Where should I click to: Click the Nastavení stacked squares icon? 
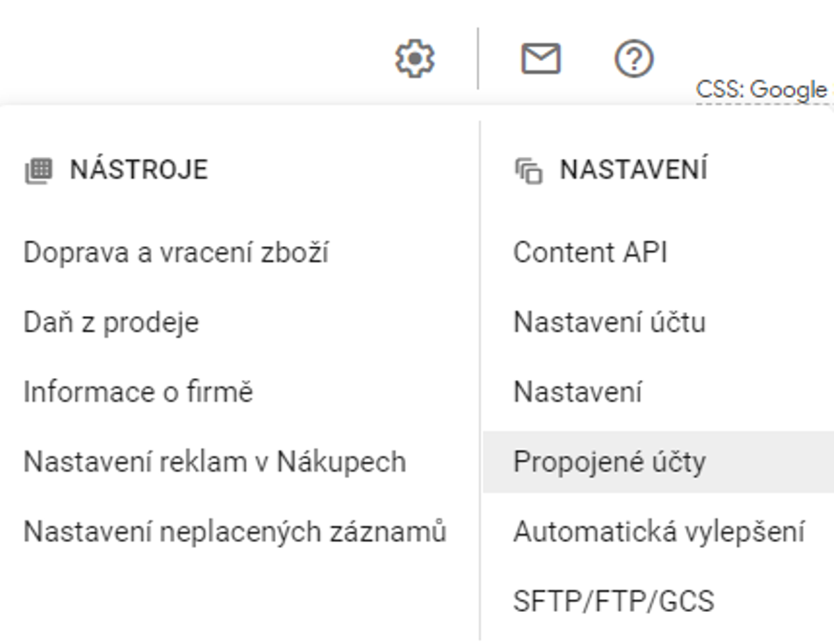coord(528,170)
